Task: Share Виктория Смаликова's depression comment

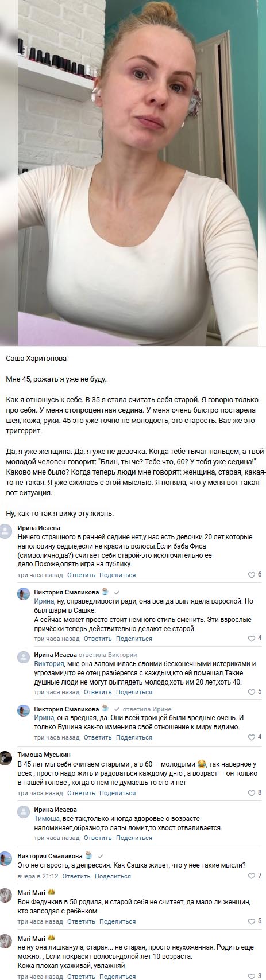Action: [x=113, y=876]
